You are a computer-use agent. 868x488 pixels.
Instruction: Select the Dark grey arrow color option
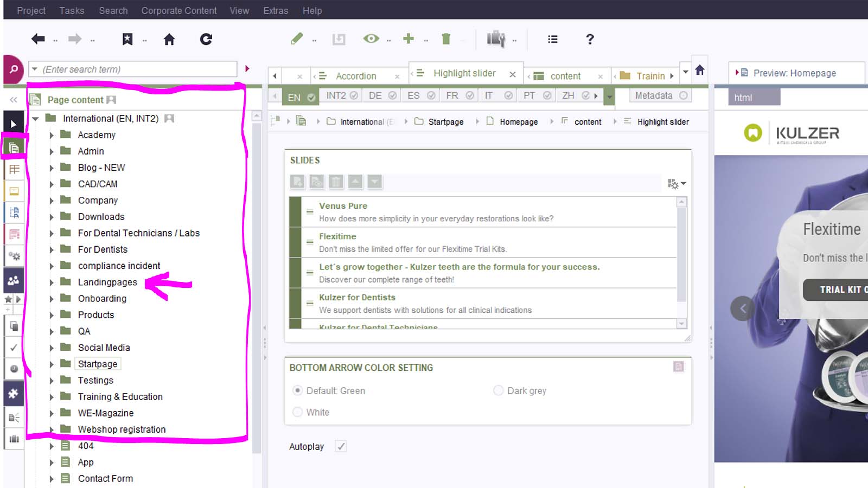(x=498, y=390)
